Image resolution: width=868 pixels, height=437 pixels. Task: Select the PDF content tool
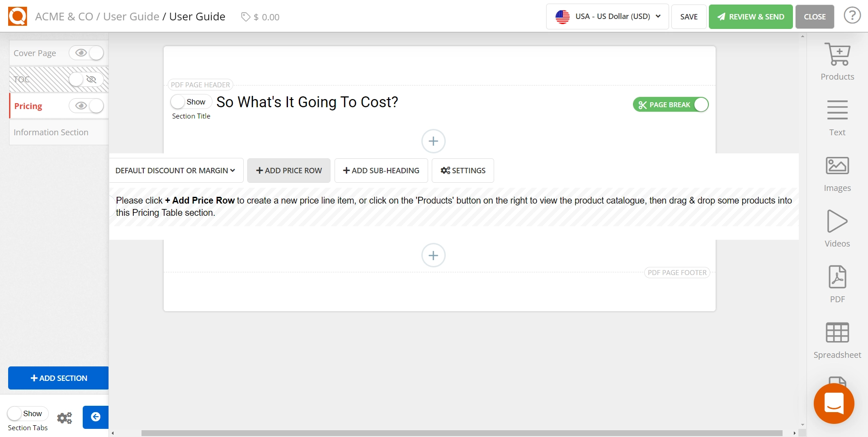837,285
